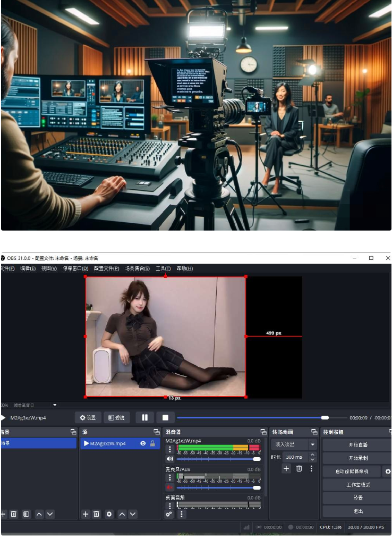Image resolution: width=392 pixels, height=538 pixels.
Task: Open source properties gear in sources panel
Action: [x=109, y=514]
